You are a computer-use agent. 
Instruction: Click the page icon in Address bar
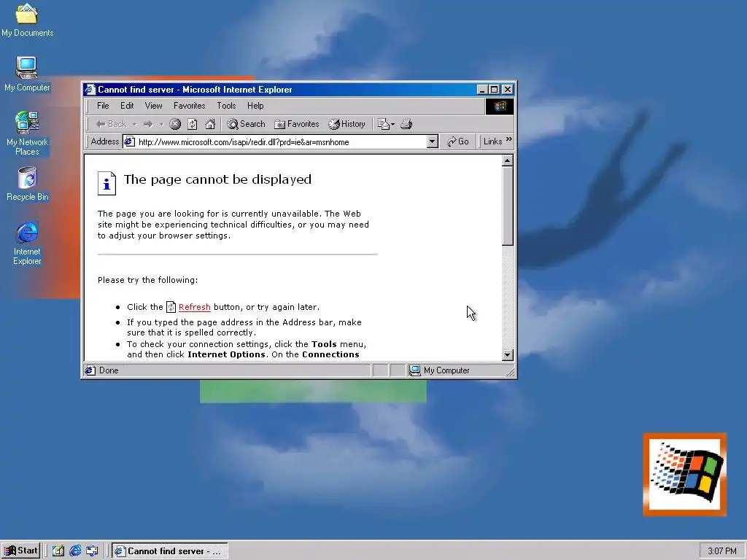tap(130, 141)
